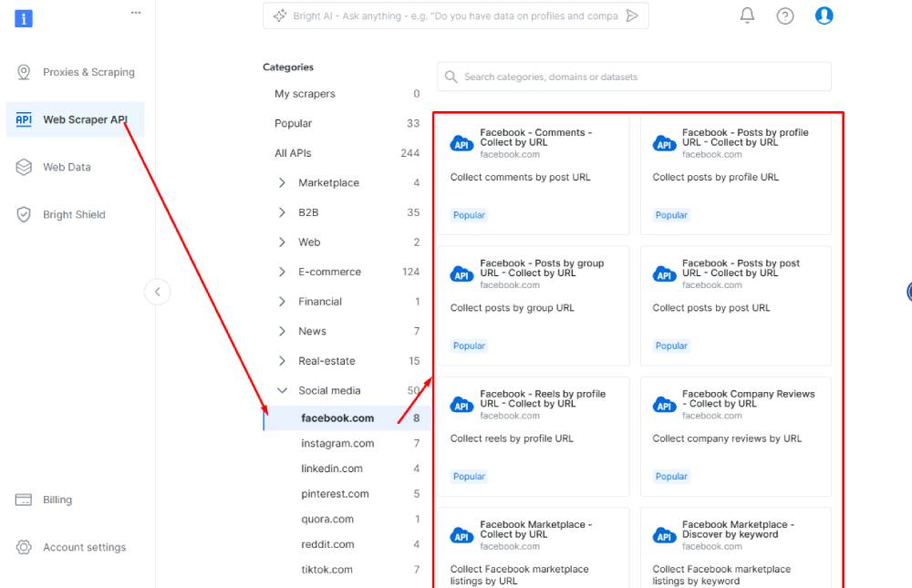Click the Bright Shield icon
The height and width of the screenshot is (588, 912).
[x=24, y=214]
